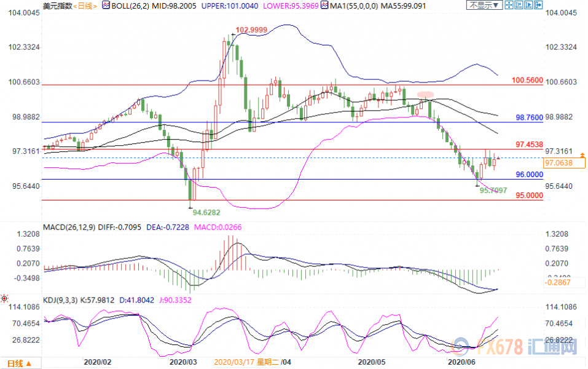Click the second chart layout icon at top right
The width and height of the screenshot is (588, 369).
(x=519, y=6)
